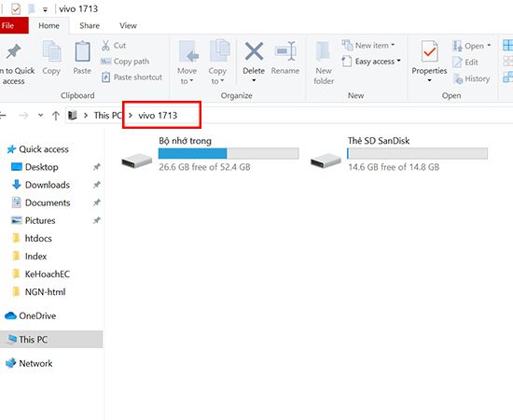Viewport: 513px width, 420px height.
Task: Open the Share ribbon tab
Action: pos(90,25)
